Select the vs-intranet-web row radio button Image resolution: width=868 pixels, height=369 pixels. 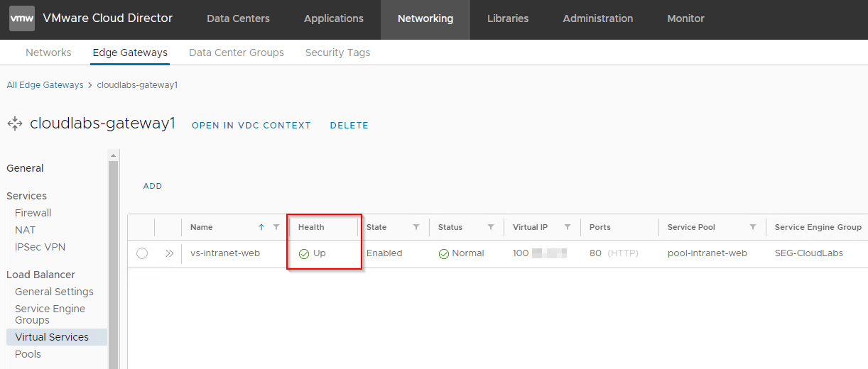[x=142, y=253]
